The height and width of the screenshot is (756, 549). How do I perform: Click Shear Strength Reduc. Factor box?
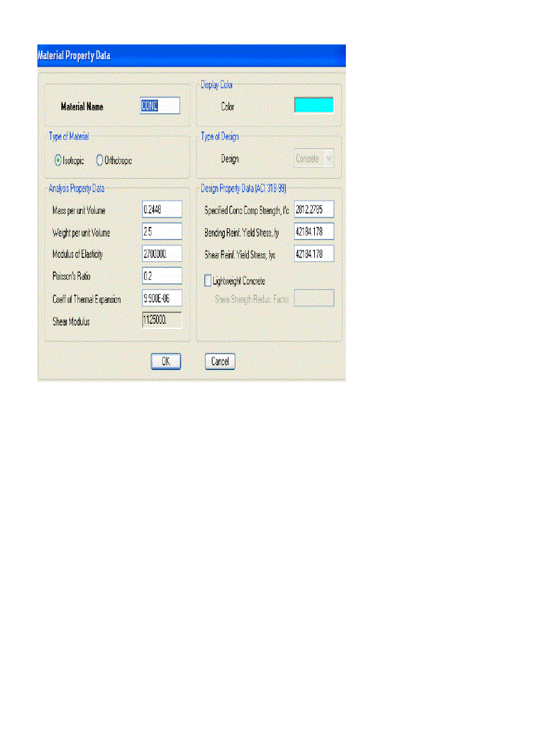[314, 298]
